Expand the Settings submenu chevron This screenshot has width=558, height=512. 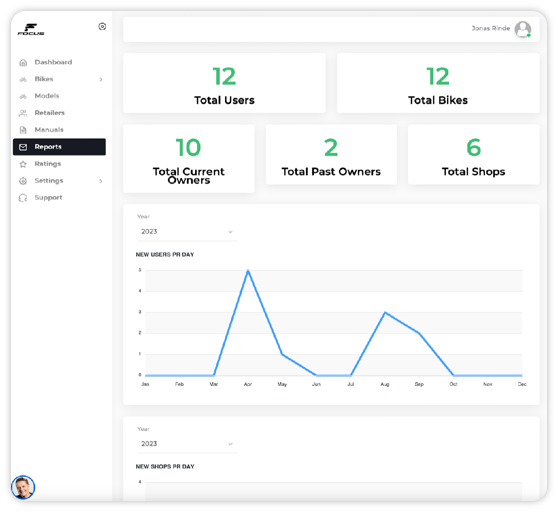[x=101, y=181]
